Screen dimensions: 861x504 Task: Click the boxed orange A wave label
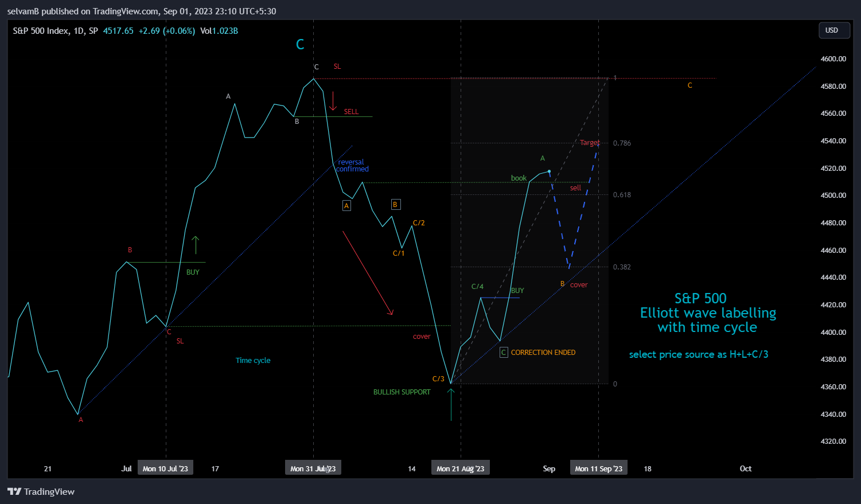coord(346,205)
